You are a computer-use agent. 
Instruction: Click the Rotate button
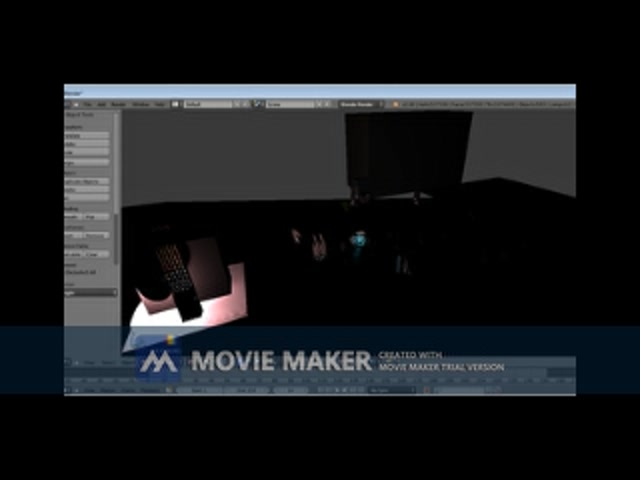click(87, 144)
